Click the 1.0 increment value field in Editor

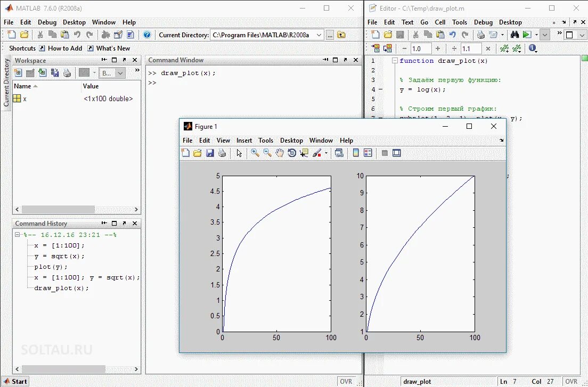[421, 48]
